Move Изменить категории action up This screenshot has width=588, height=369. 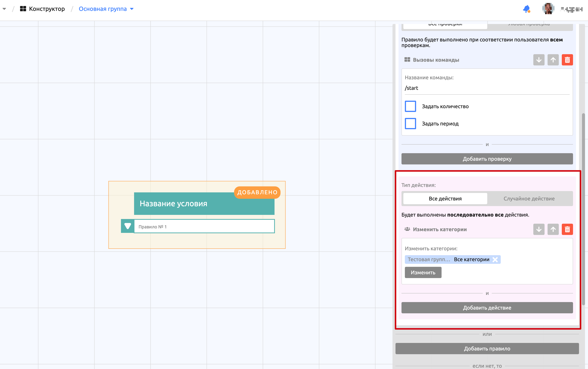click(x=553, y=229)
